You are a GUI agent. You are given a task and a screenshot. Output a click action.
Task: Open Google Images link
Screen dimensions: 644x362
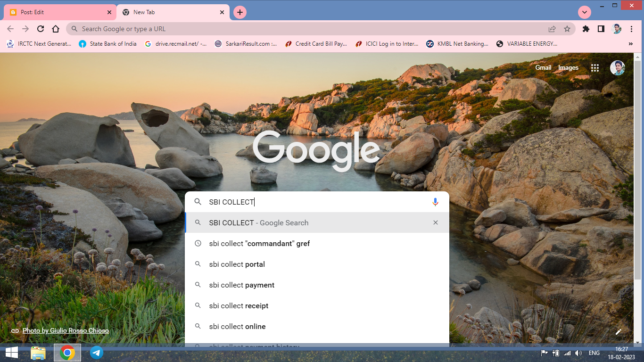pos(568,67)
